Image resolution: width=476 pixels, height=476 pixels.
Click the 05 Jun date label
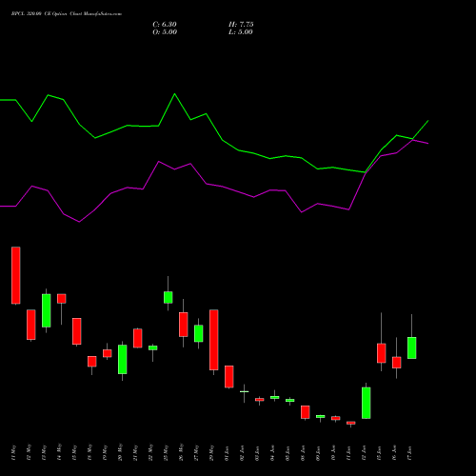(x=288, y=453)
